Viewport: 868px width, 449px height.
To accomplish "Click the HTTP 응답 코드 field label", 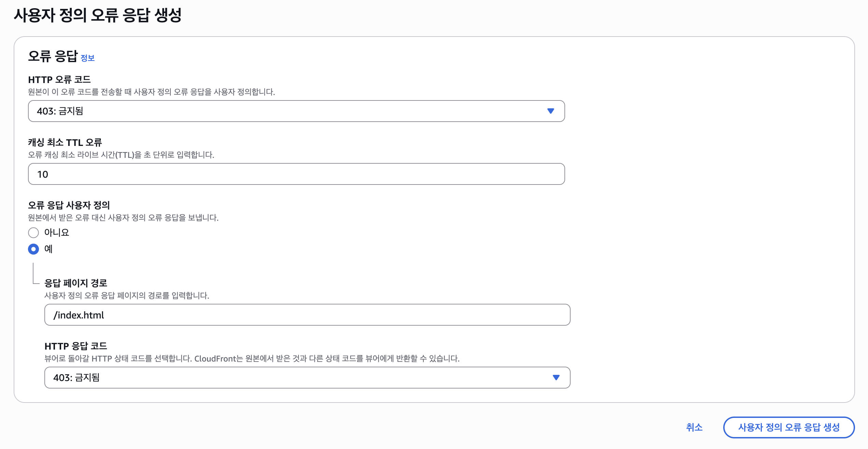I will coord(76,346).
